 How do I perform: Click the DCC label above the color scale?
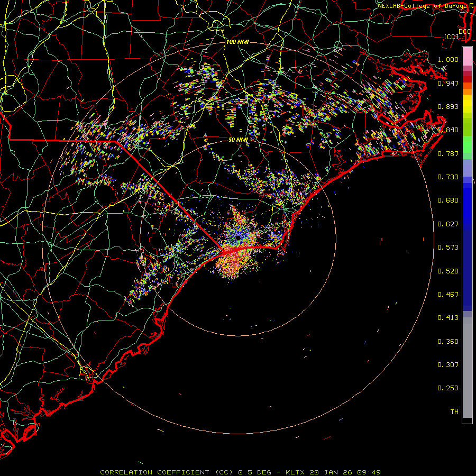(x=464, y=32)
